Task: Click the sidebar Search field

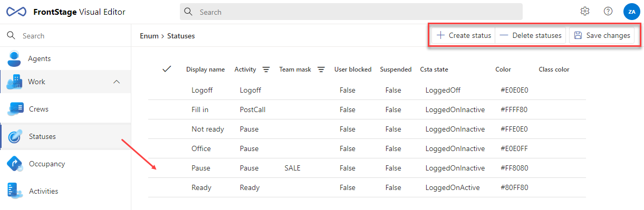Action: click(65, 36)
